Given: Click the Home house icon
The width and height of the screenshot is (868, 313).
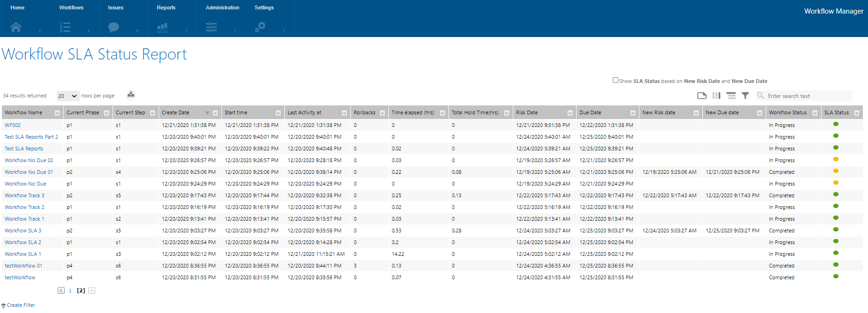Looking at the screenshot, I should tap(16, 27).
